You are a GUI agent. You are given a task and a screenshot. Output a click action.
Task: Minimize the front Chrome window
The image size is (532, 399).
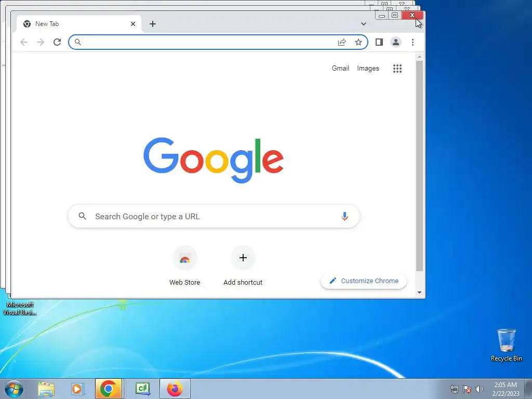tap(382, 15)
